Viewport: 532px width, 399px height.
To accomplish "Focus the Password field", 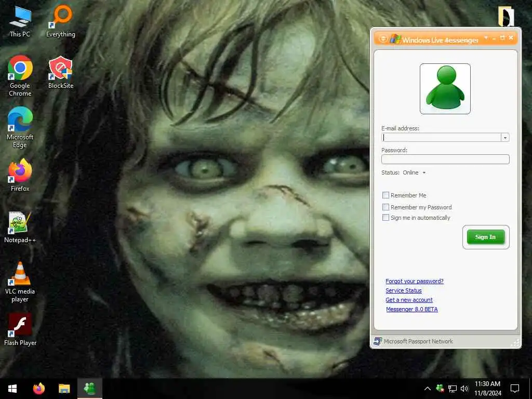I will 445,159.
